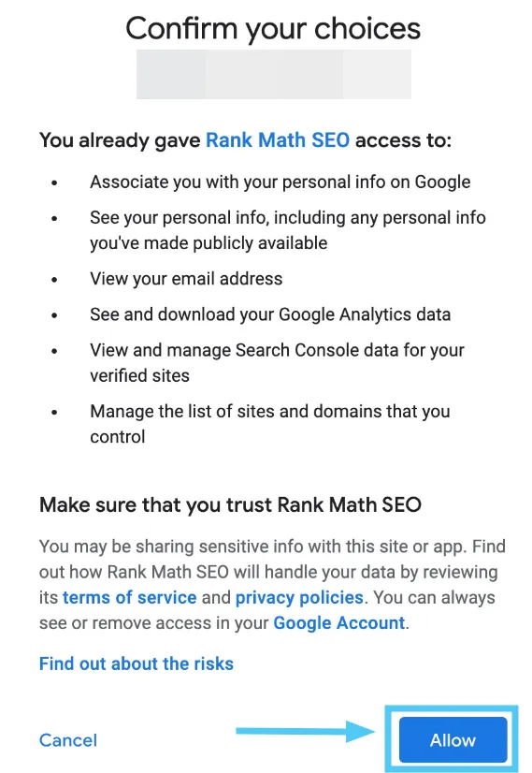The image size is (532, 773).
Task: Select the Google Analytics data permission
Action: (270, 314)
